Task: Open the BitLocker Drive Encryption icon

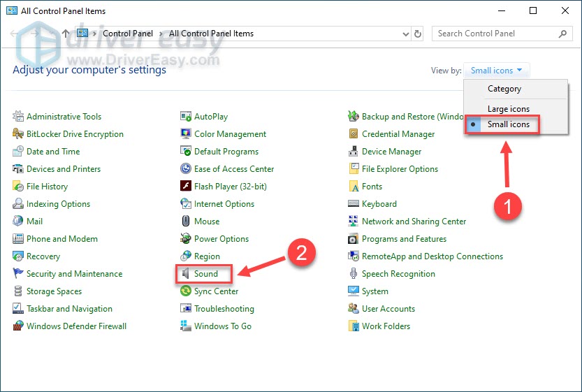Action: (18, 134)
